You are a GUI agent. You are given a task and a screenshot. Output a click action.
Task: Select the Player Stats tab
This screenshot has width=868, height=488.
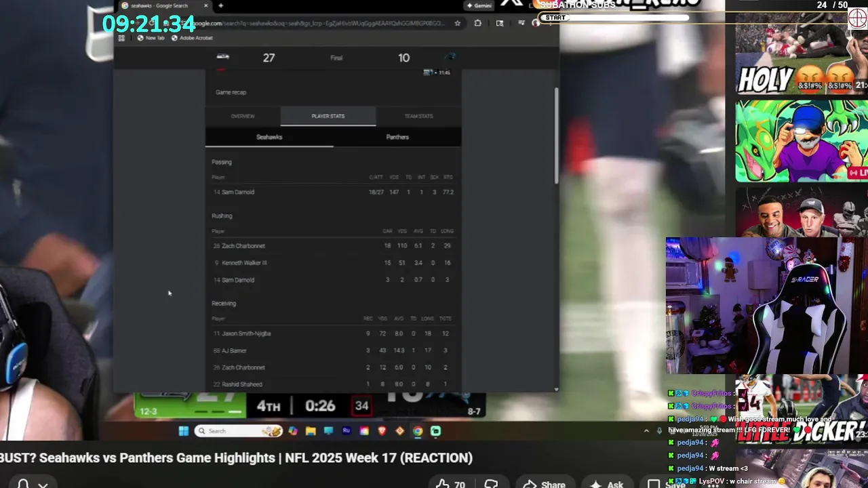click(328, 116)
